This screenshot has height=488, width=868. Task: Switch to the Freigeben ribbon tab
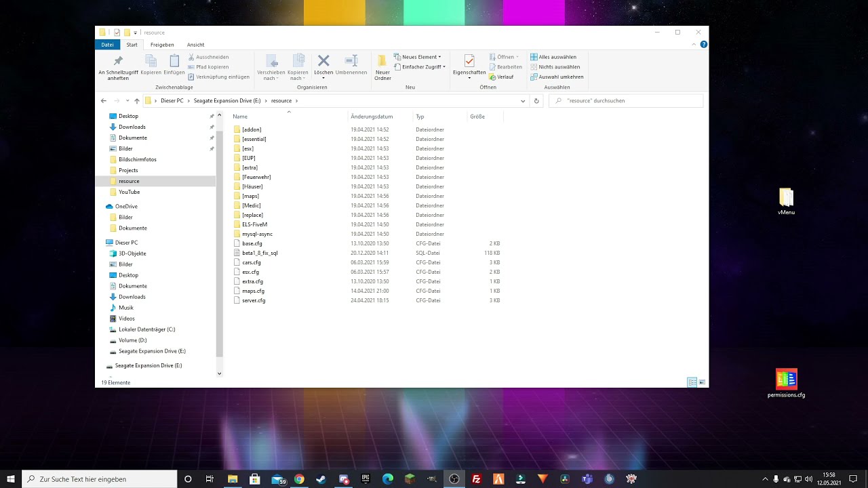pos(162,45)
